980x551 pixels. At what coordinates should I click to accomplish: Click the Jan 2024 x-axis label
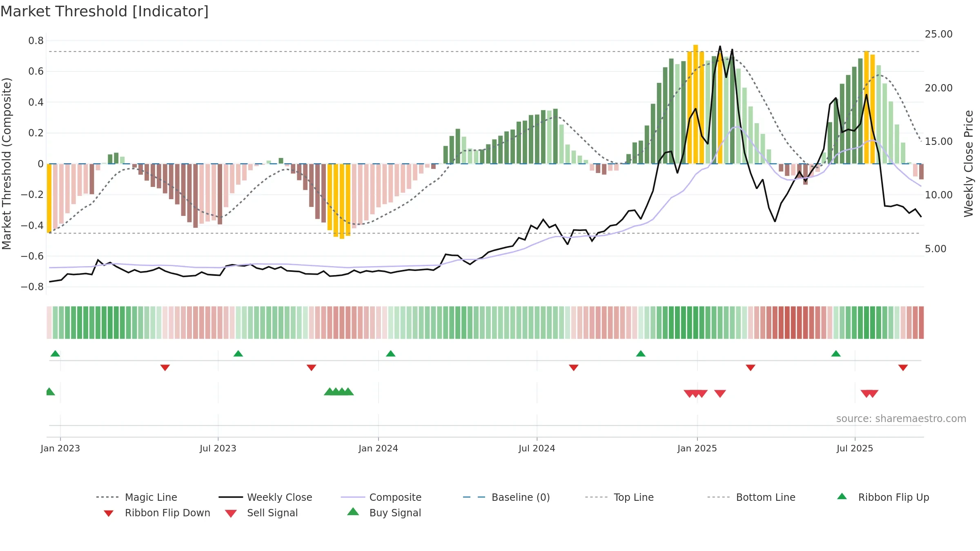379,448
